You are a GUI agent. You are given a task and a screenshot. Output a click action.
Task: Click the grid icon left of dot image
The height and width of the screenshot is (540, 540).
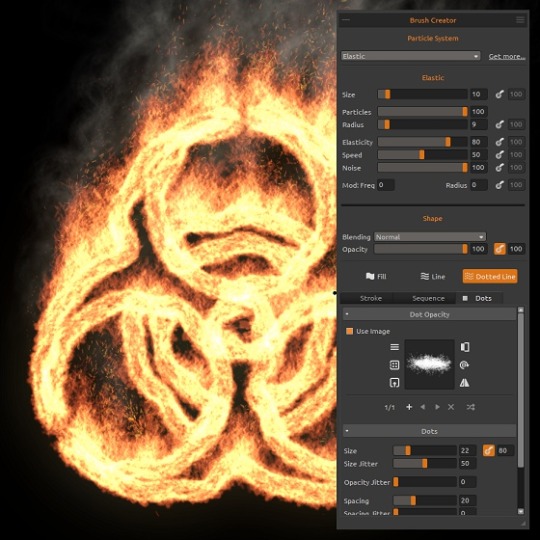[x=394, y=365]
